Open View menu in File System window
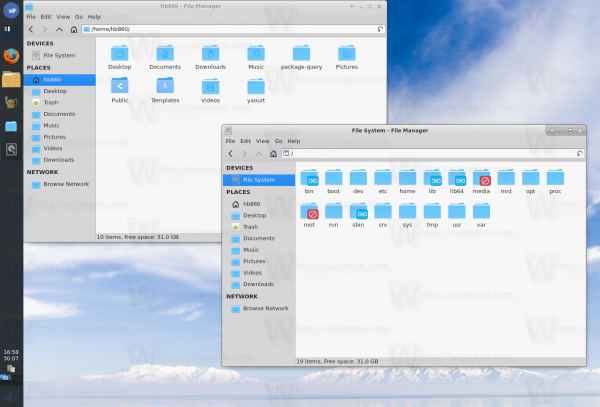The width and height of the screenshot is (600, 407). 262,141
